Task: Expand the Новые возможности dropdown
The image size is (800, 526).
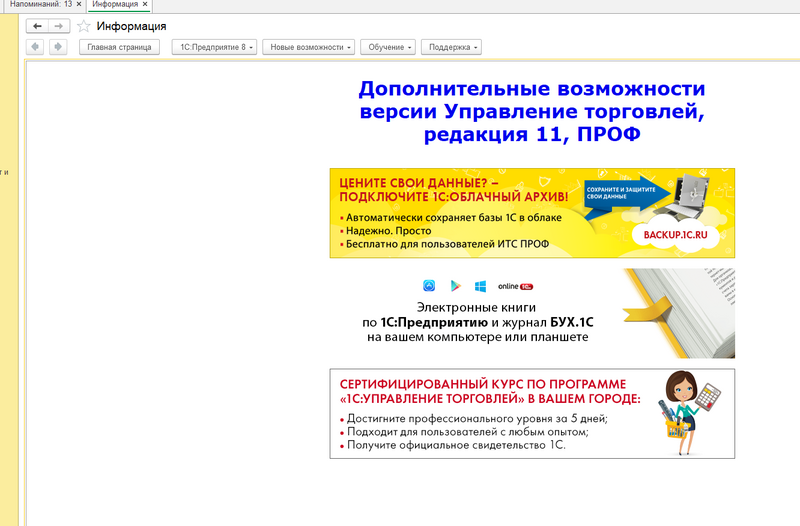Action: coord(308,47)
